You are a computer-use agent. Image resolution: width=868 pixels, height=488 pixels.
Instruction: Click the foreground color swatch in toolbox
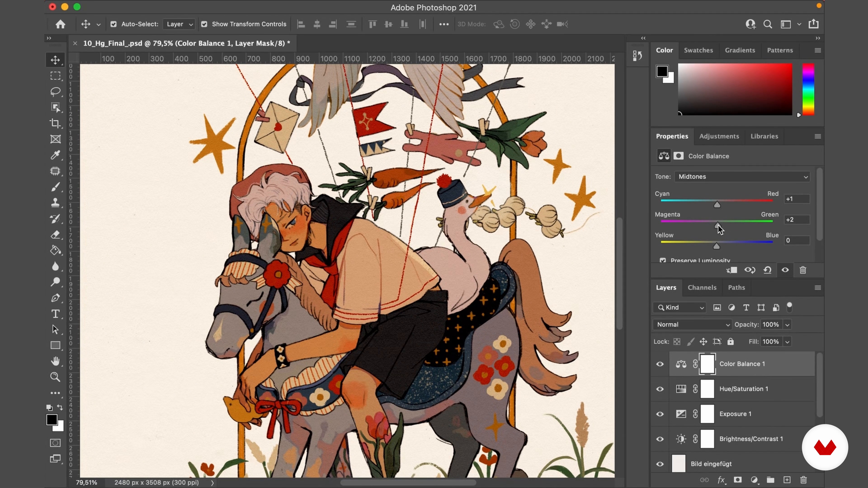52,420
